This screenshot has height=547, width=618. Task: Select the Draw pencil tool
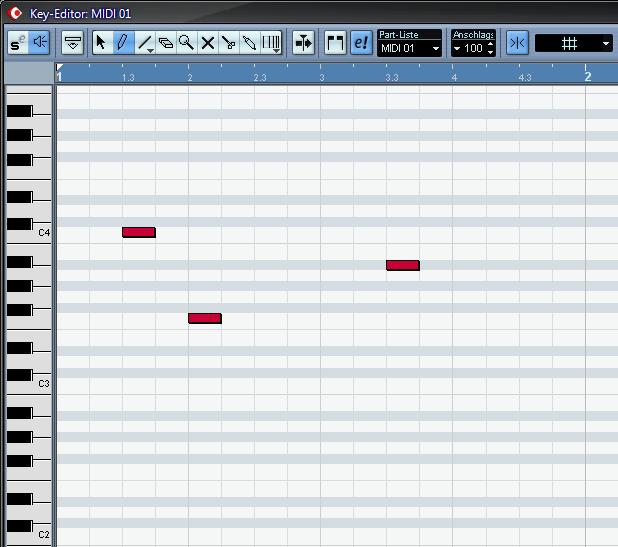point(121,43)
